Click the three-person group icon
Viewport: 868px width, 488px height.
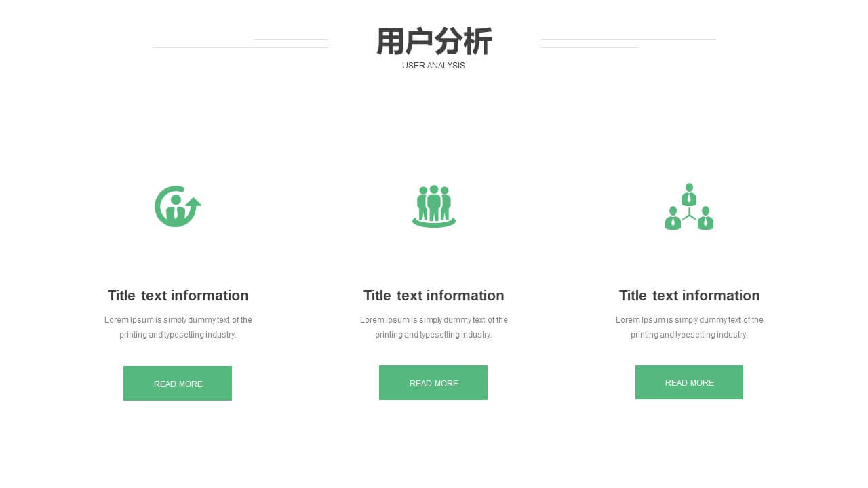click(434, 206)
